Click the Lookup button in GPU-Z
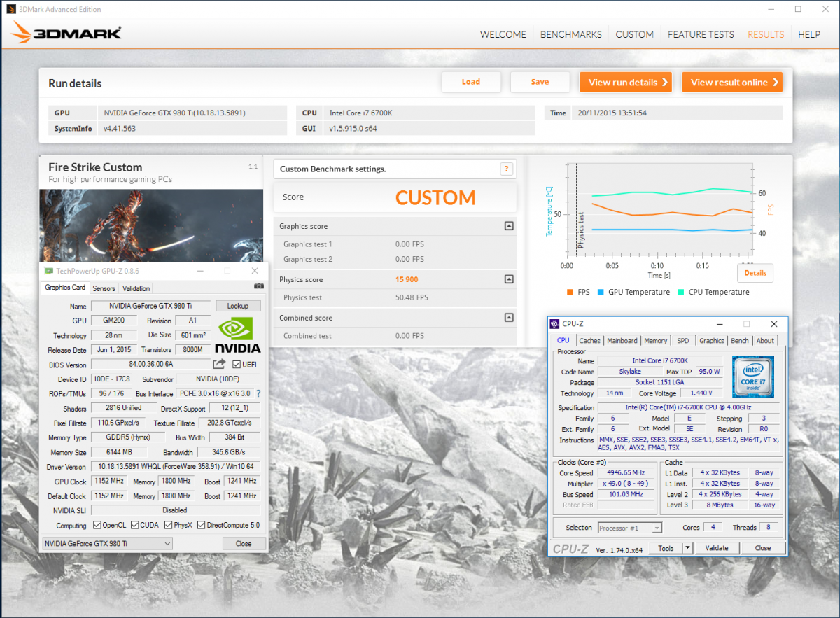The width and height of the screenshot is (840, 618). click(x=238, y=306)
